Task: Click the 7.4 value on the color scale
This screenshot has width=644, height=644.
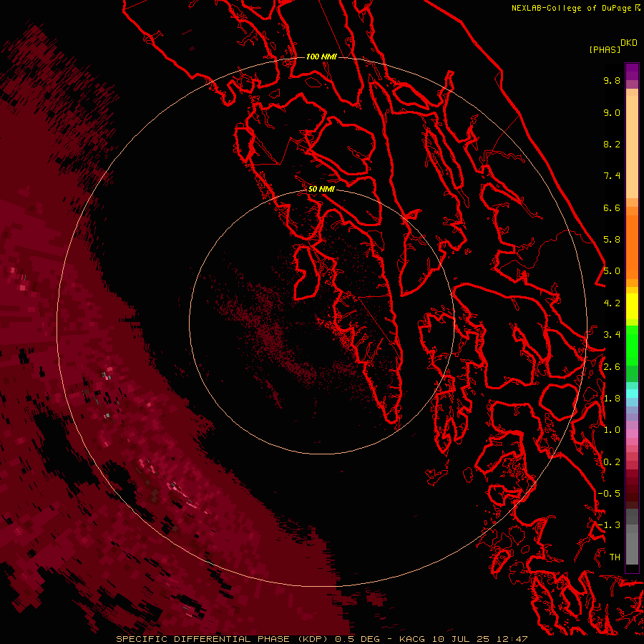Action: 612,176
